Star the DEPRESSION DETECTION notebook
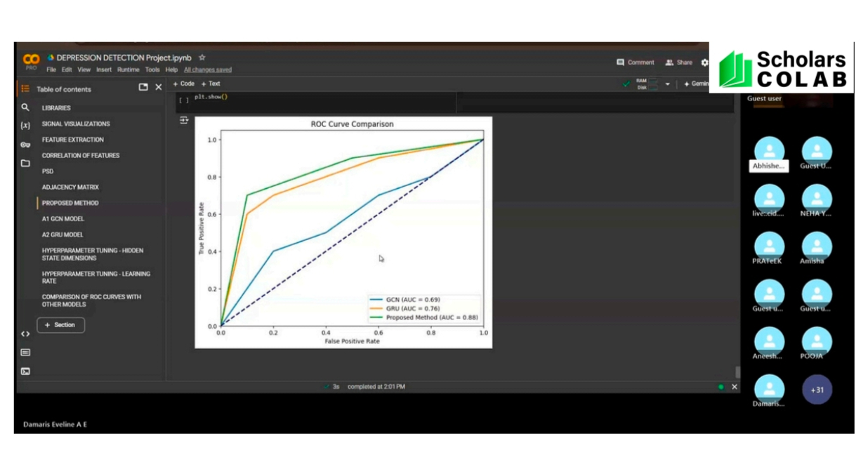This screenshot has height=455, width=868. [202, 58]
